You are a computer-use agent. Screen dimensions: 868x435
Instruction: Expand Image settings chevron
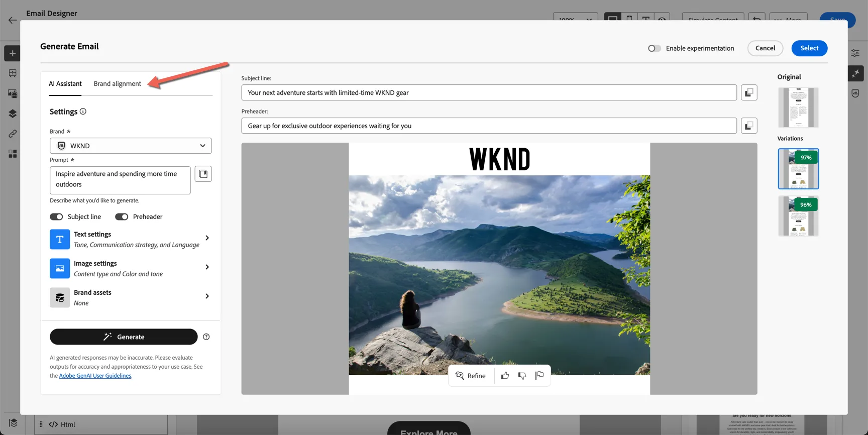pyautogui.click(x=207, y=267)
